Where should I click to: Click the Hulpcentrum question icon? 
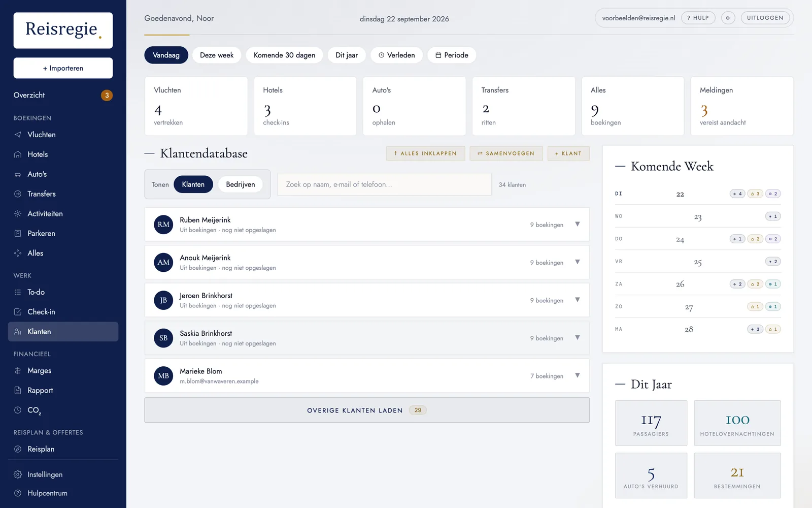[x=18, y=493]
